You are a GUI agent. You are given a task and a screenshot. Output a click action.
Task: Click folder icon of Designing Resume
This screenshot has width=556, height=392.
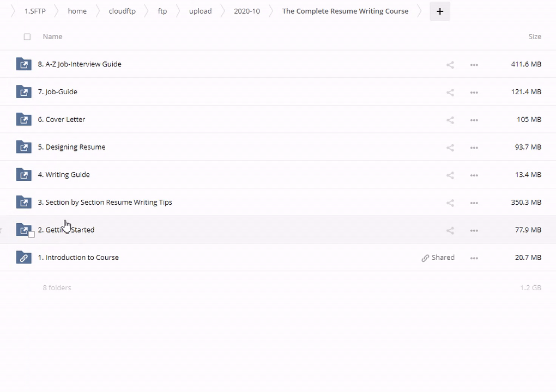pyautogui.click(x=23, y=147)
